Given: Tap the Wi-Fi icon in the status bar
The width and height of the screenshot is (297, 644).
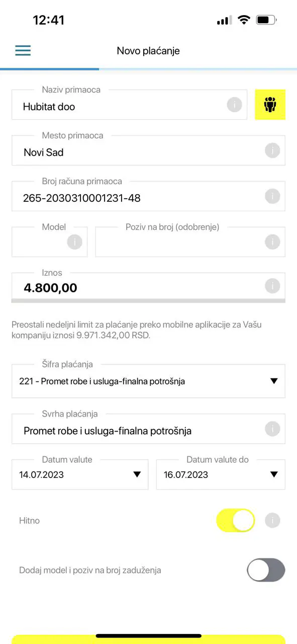Looking at the screenshot, I should coord(244,20).
